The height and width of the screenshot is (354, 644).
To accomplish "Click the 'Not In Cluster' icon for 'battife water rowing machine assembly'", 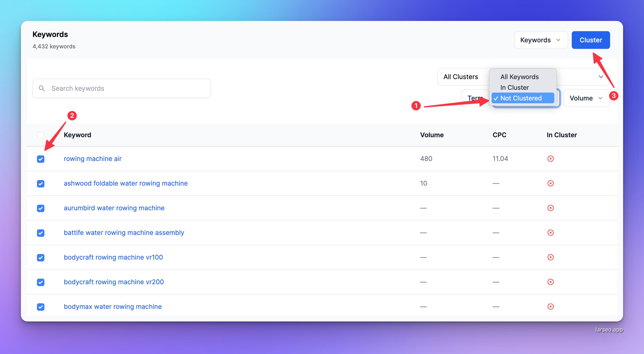I will (551, 232).
